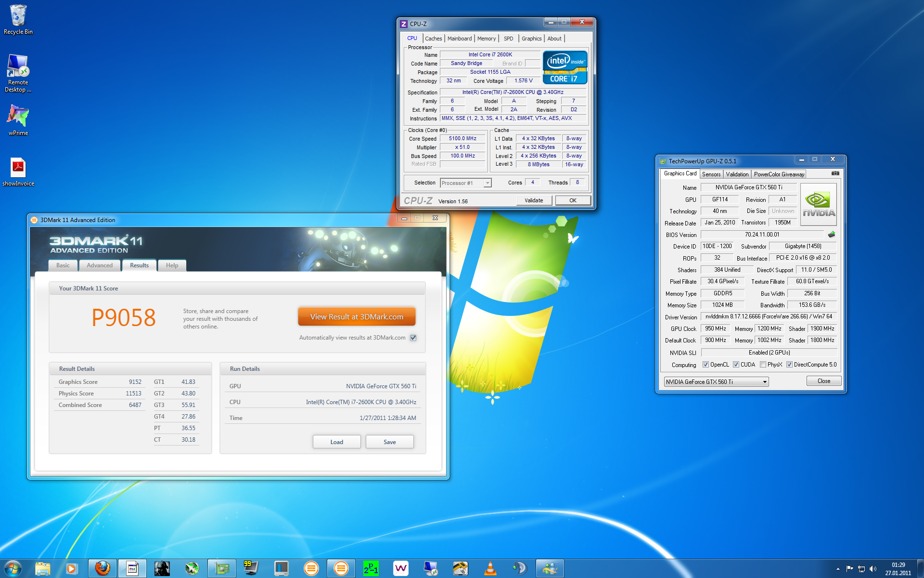The width and height of the screenshot is (924, 578).
Task: Open Remote Desktop shortcut on desktop
Action: (x=18, y=72)
